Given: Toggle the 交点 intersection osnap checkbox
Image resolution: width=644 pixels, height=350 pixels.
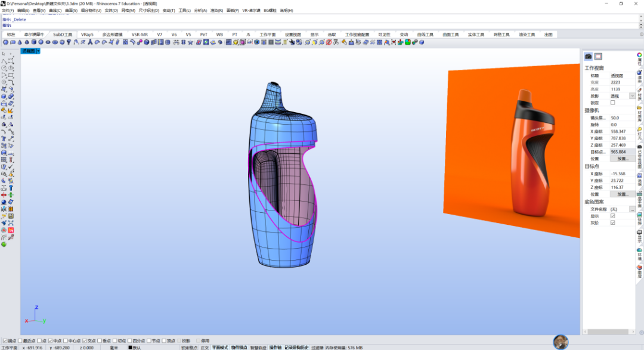Looking at the screenshot, I should click(84, 341).
